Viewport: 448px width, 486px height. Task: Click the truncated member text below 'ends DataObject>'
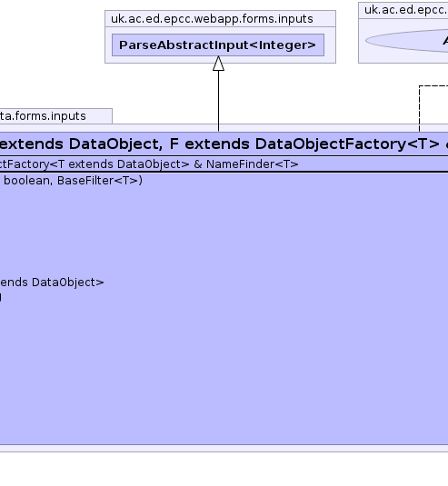point(1,297)
